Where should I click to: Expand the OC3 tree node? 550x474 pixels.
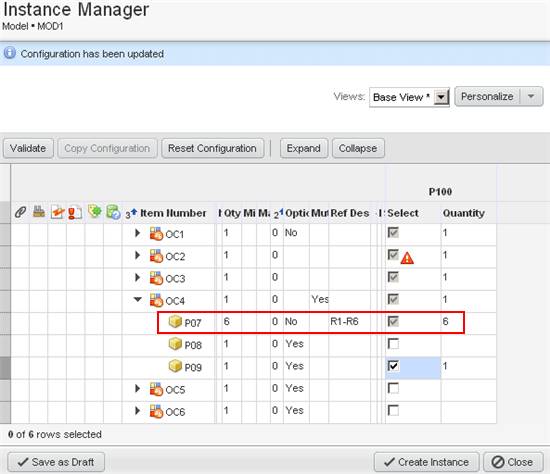[x=138, y=278]
